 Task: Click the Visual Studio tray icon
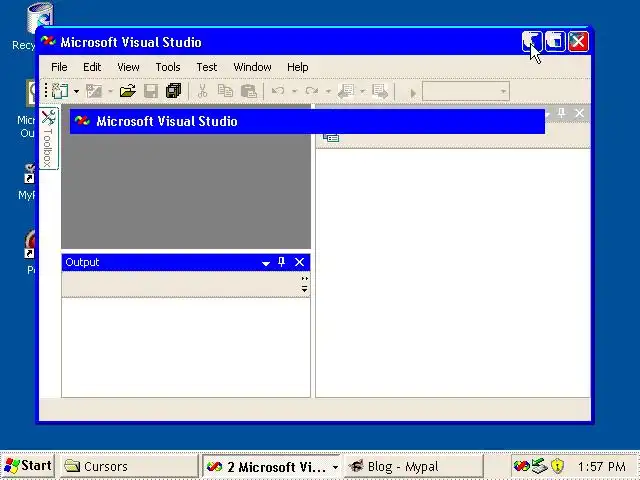tap(521, 466)
